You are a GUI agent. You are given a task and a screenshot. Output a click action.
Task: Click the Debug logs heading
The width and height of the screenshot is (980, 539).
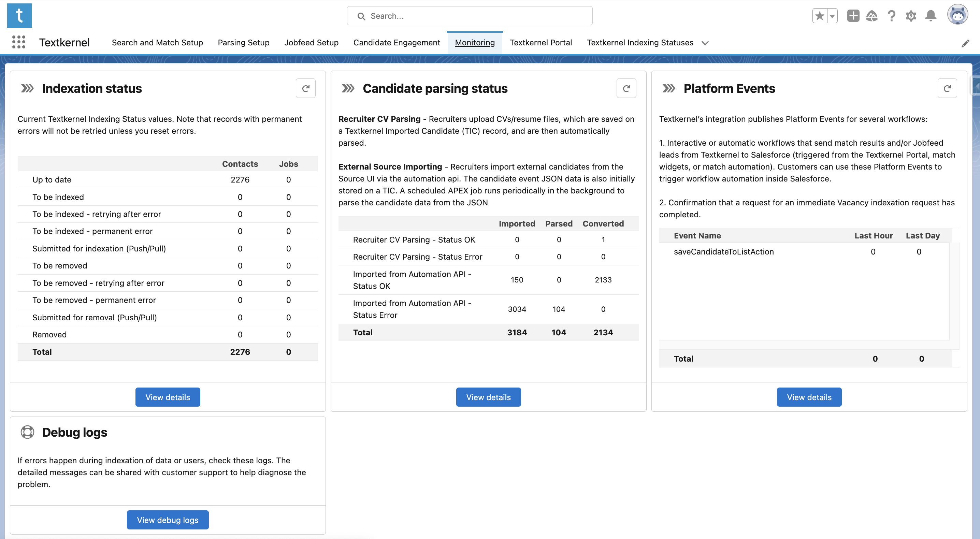[x=75, y=432]
